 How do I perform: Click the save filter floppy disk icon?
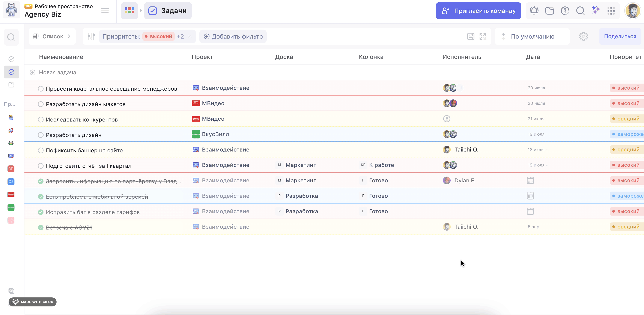coord(471,36)
